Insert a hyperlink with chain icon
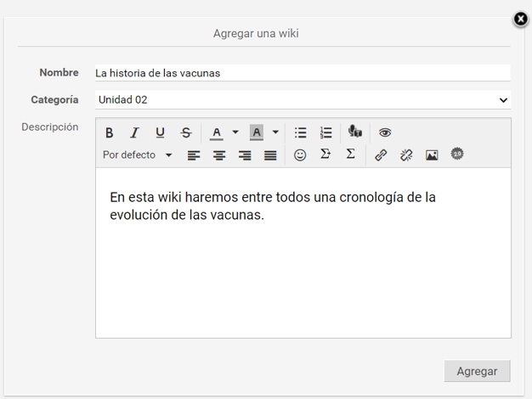Screen dimensions: 532x399 point(381,155)
